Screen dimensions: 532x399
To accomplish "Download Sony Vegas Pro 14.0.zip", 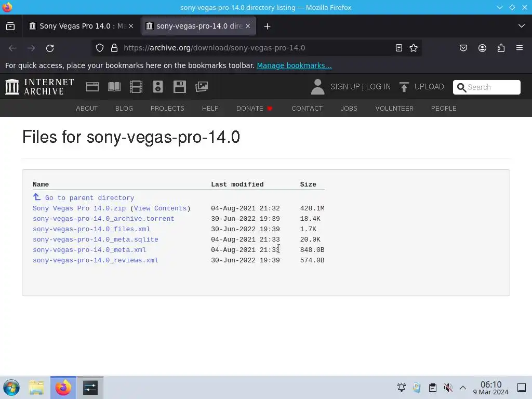I will (x=79, y=208).
